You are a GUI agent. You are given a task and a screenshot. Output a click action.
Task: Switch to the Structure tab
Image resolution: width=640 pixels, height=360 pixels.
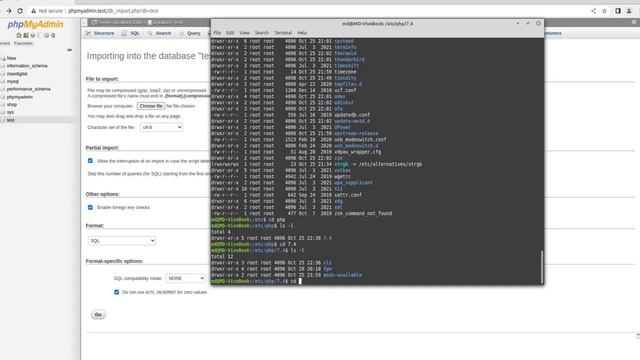(x=100, y=33)
